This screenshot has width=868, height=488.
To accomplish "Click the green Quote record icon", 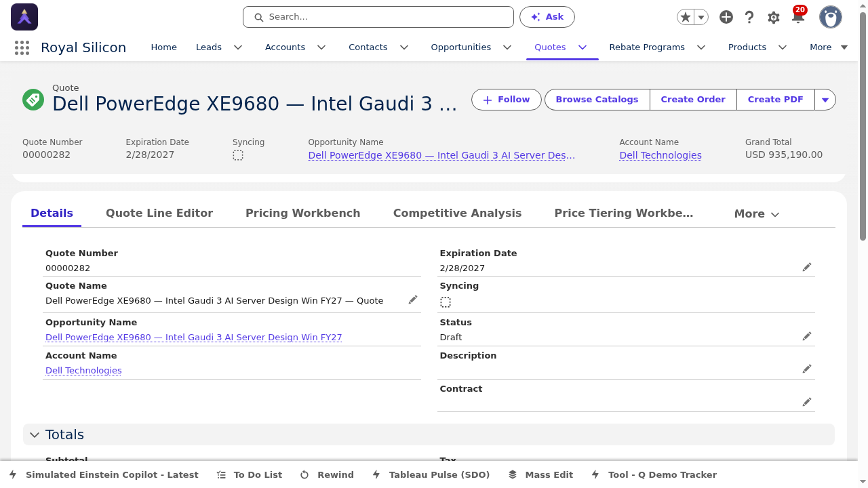I will click(x=33, y=99).
